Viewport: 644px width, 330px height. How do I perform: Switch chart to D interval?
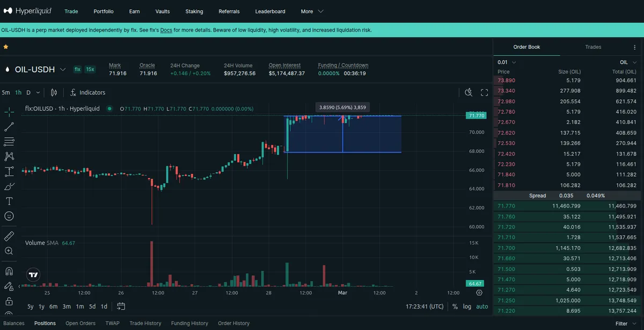pyautogui.click(x=28, y=92)
